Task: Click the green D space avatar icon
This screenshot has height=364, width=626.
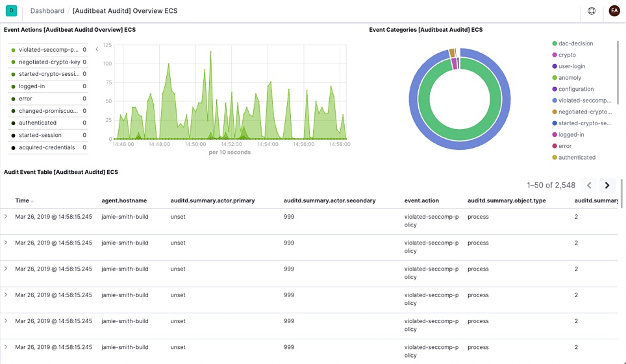Action: point(11,10)
